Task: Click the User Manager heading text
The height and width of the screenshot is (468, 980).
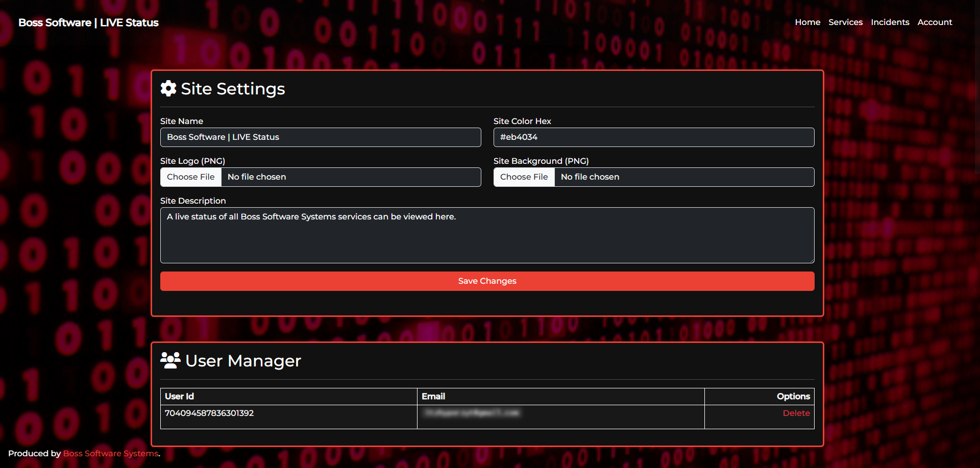Action: pyautogui.click(x=243, y=361)
